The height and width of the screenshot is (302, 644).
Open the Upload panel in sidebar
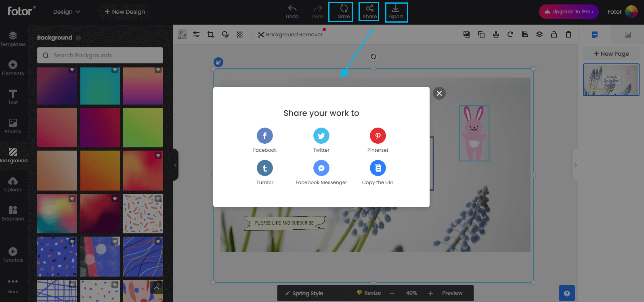[x=13, y=185]
